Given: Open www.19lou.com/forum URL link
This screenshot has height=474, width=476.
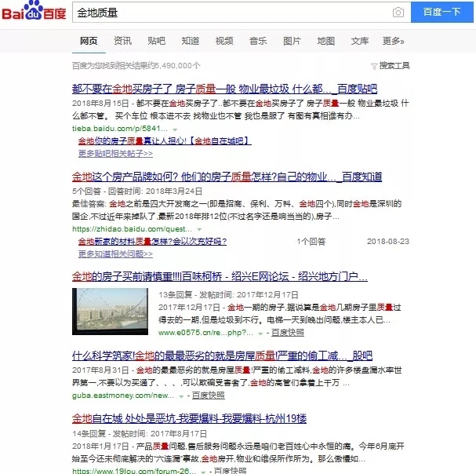Looking at the screenshot, I should pos(134,471).
